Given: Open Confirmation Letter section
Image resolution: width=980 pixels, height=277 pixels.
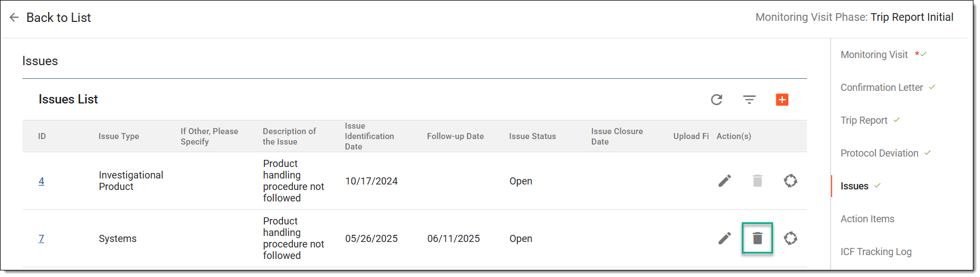Looking at the screenshot, I should coord(882,88).
